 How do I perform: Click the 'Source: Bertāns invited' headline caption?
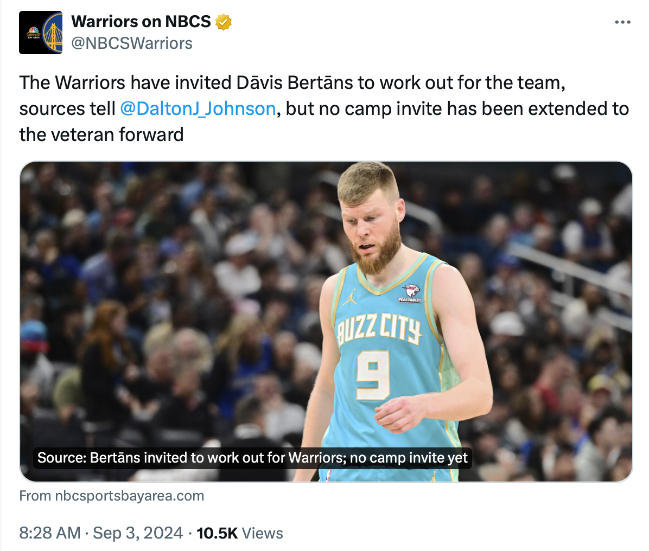pyautogui.click(x=253, y=457)
